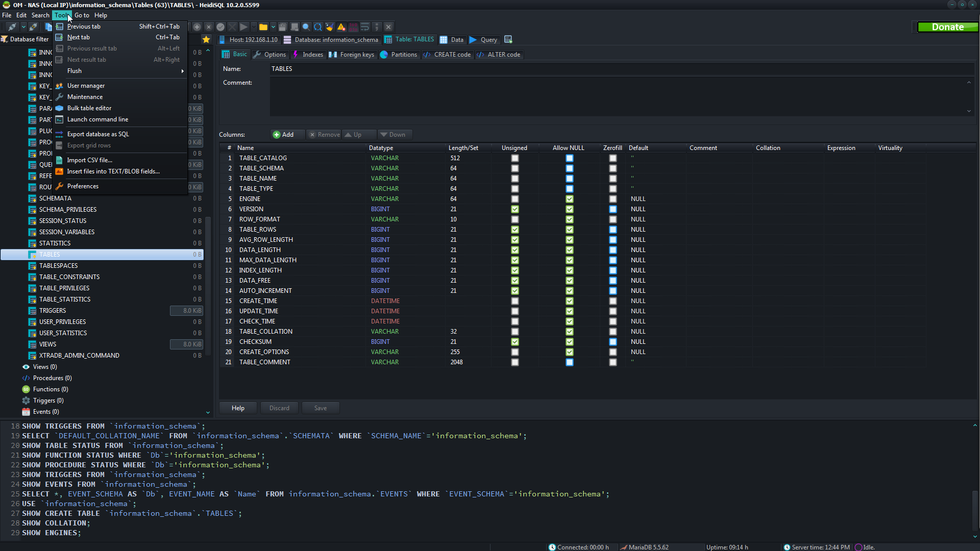Toggle Zerofill checkbox for TABLE_ROWS column
980x551 pixels.
(x=612, y=230)
